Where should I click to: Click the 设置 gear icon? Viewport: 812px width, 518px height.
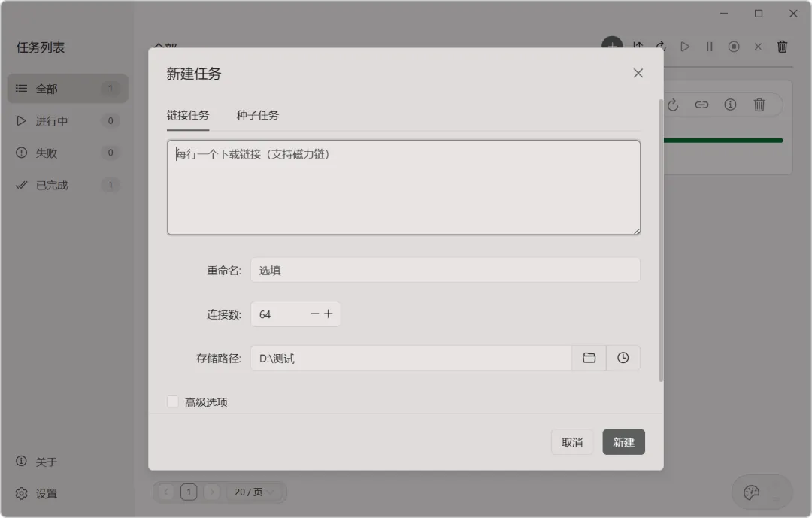21,493
